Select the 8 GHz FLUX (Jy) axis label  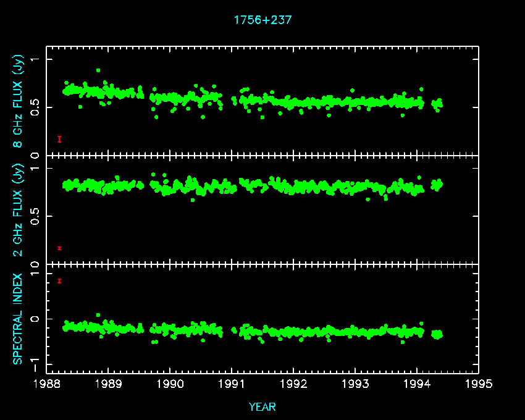(x=19, y=103)
